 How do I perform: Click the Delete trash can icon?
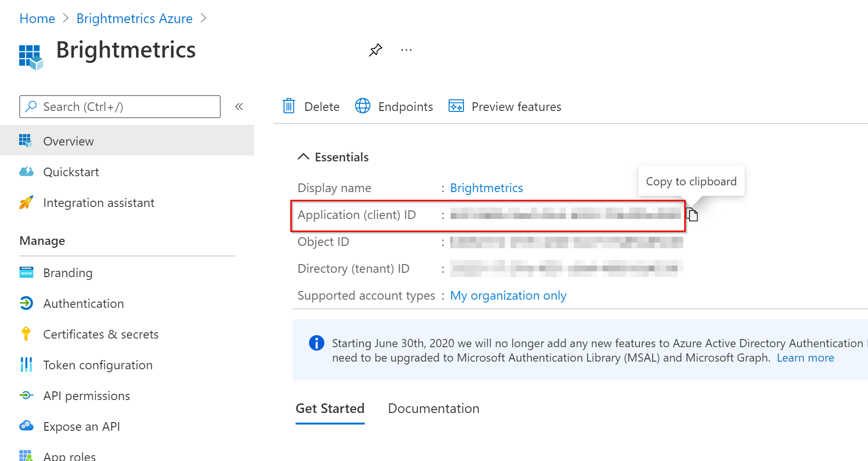[289, 106]
